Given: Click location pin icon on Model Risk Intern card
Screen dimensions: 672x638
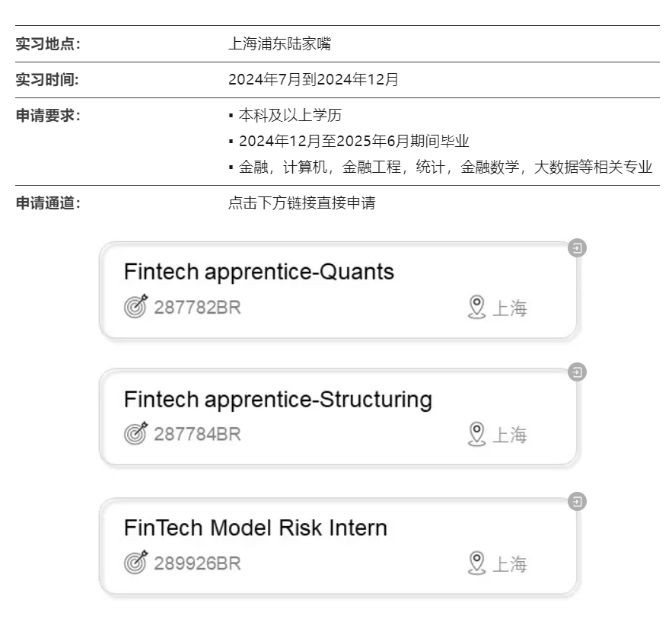Looking at the screenshot, I should point(476,563).
